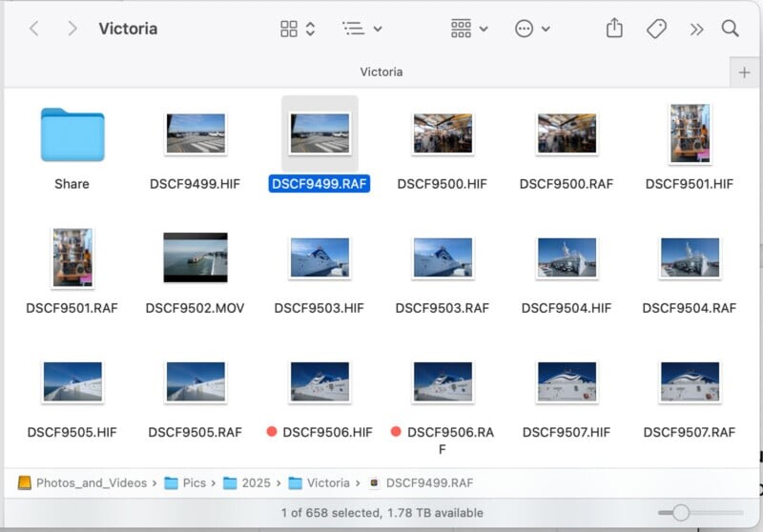Click the Share icon in the toolbar

[x=614, y=29]
